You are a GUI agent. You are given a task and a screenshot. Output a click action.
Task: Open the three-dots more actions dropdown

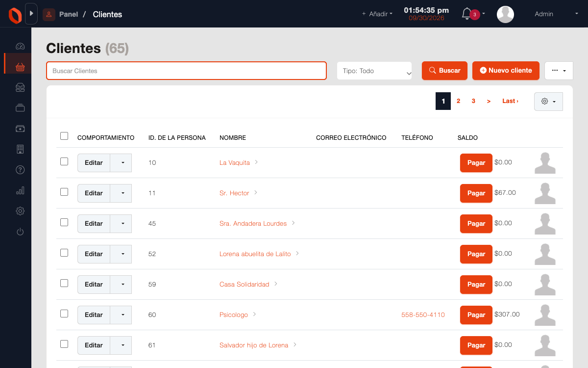(559, 71)
